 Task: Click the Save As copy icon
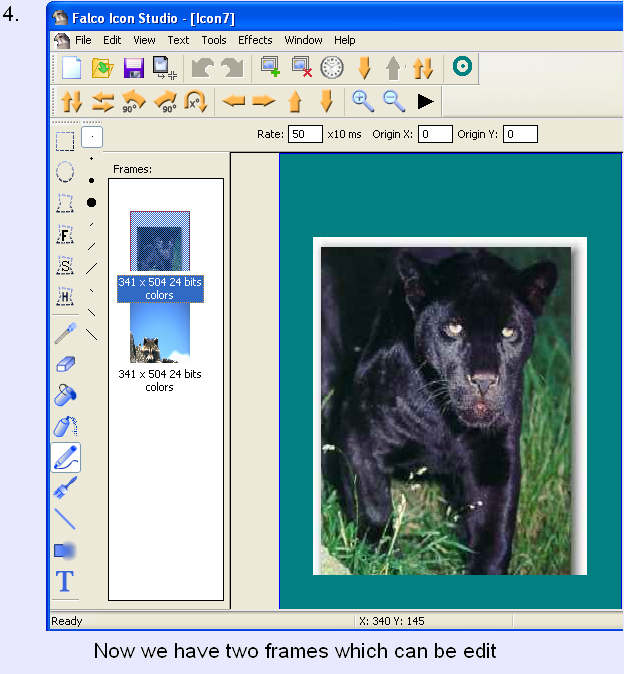coord(164,68)
